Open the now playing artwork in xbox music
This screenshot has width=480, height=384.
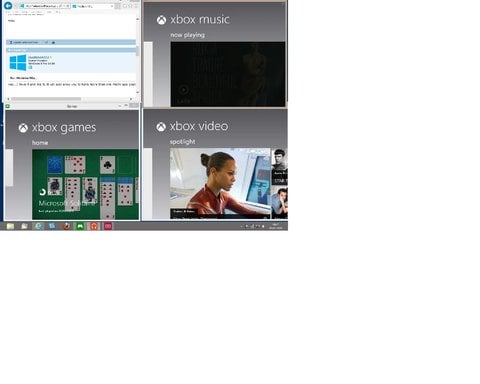tap(228, 74)
